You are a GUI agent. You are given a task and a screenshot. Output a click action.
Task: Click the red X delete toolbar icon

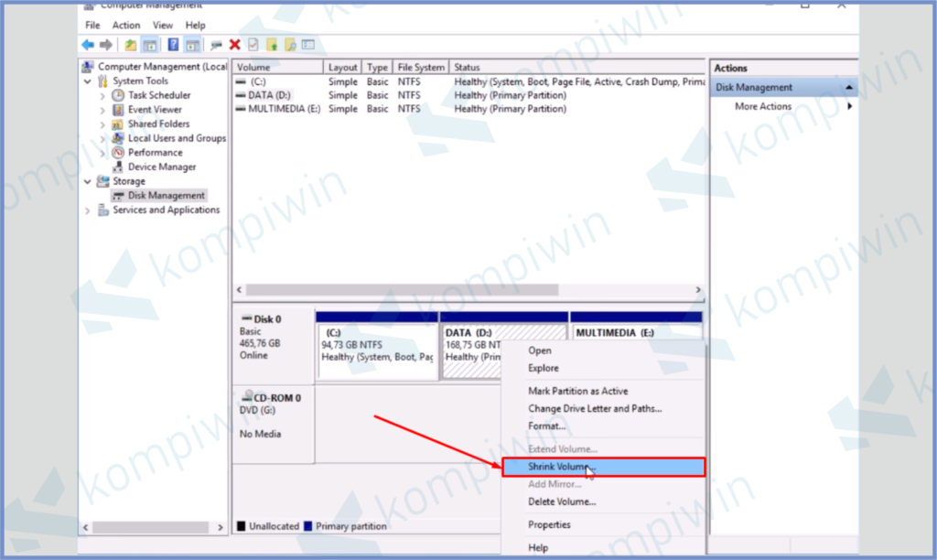[x=235, y=44]
